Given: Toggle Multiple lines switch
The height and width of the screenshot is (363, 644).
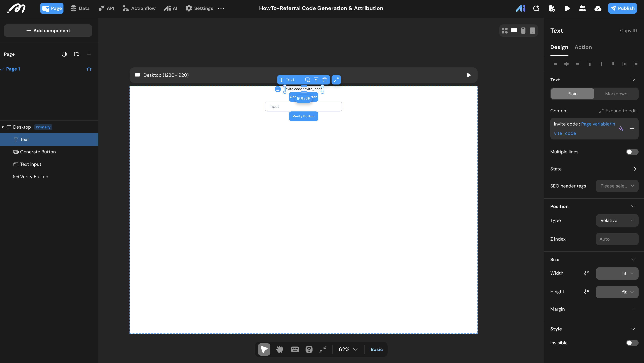Looking at the screenshot, I should click(632, 152).
